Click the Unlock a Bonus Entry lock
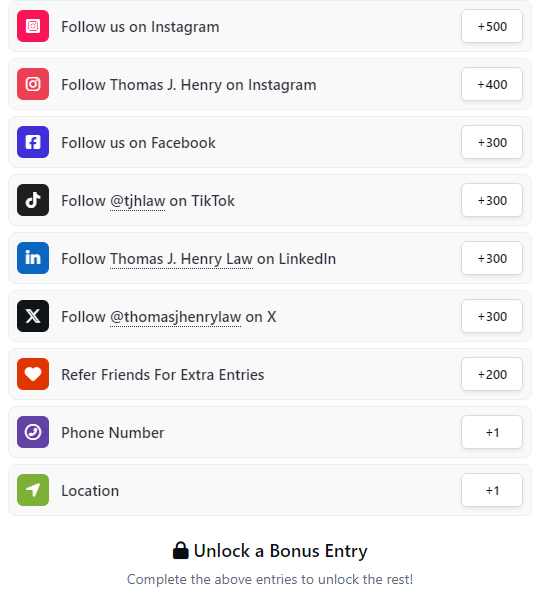Screen dimensions: 540x611 point(180,551)
